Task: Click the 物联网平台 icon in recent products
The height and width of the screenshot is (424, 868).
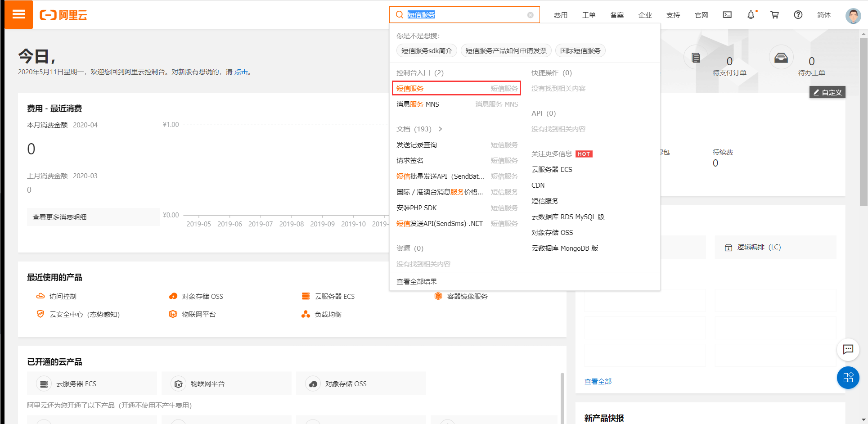Action: [x=173, y=314]
